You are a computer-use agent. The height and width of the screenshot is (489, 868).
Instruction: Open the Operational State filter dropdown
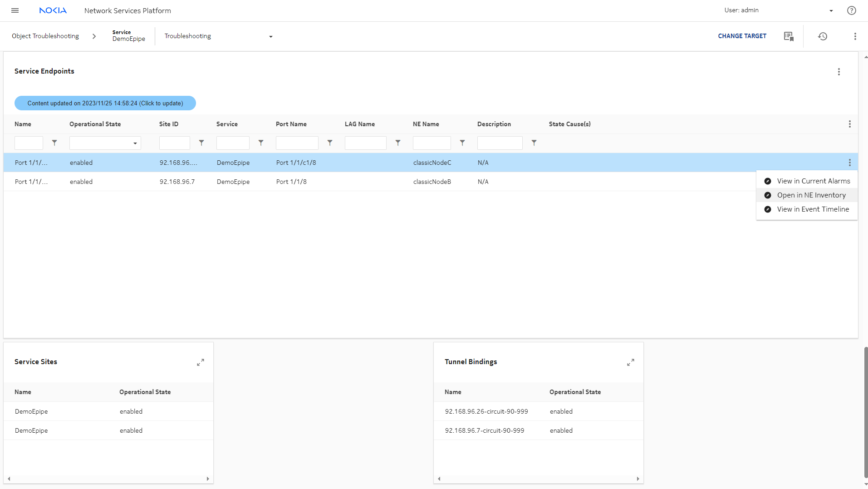105,143
